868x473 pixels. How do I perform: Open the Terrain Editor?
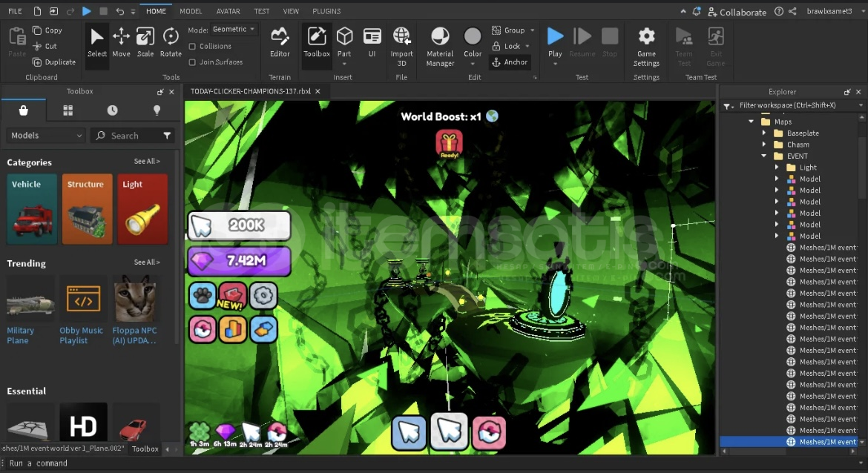click(280, 42)
